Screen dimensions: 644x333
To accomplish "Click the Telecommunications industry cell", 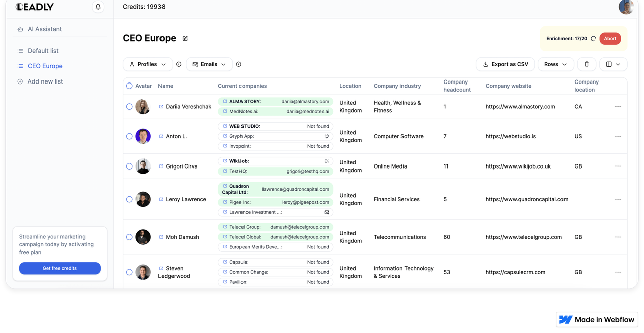I will click(400, 237).
